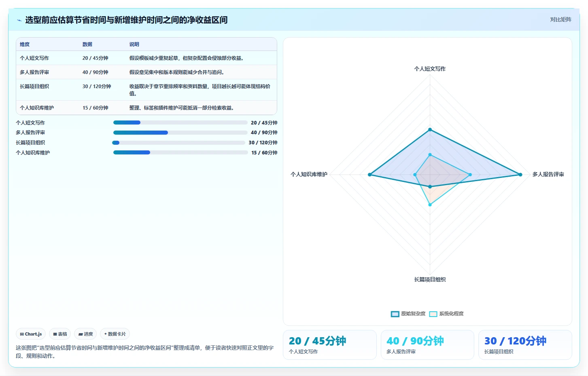Screen dimensions: 588x376
Task: Click the 长篇项目组织 progress bar
Action: click(178, 143)
